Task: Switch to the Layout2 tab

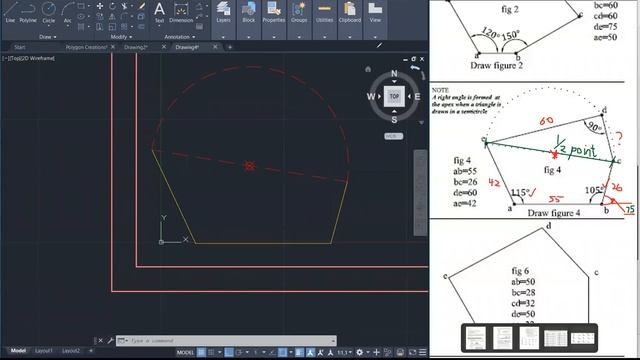Action: [71, 351]
